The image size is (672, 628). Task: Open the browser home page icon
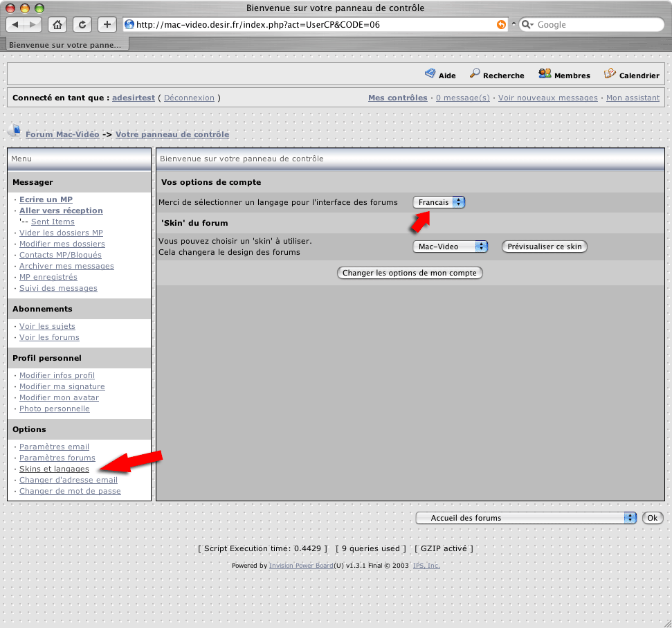point(57,24)
